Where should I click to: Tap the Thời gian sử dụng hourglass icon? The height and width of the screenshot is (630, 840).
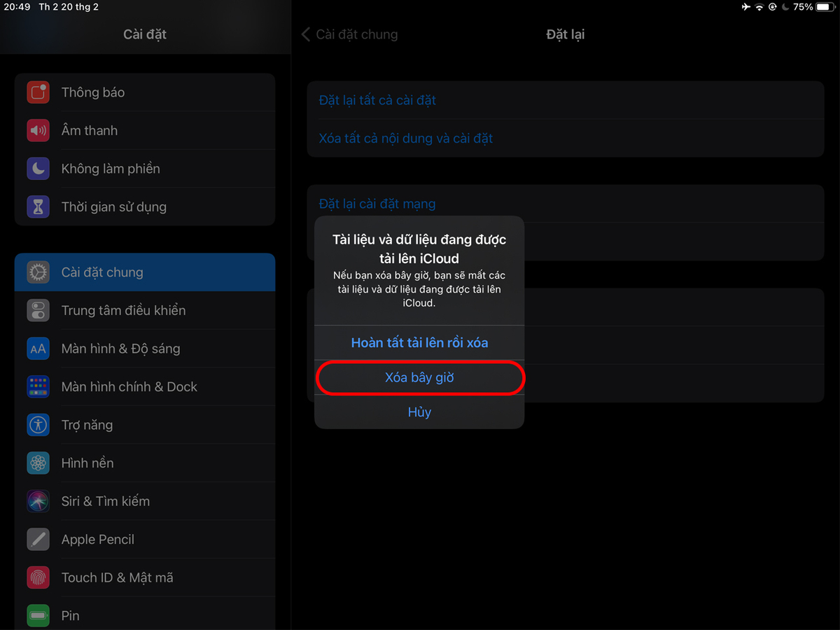(38, 206)
